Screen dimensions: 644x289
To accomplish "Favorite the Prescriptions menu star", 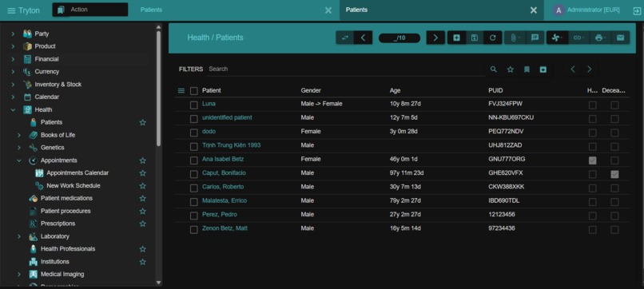I will coord(142,224).
